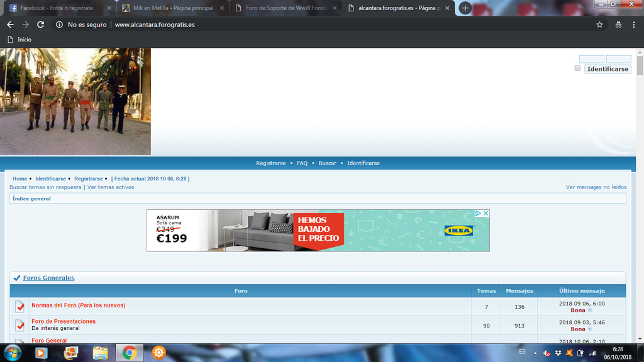Open the Windows Start menu

point(13,353)
